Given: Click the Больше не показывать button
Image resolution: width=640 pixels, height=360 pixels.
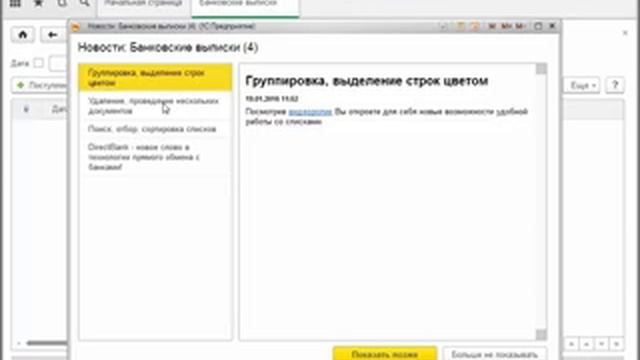Looking at the screenshot, I should [x=494, y=354].
